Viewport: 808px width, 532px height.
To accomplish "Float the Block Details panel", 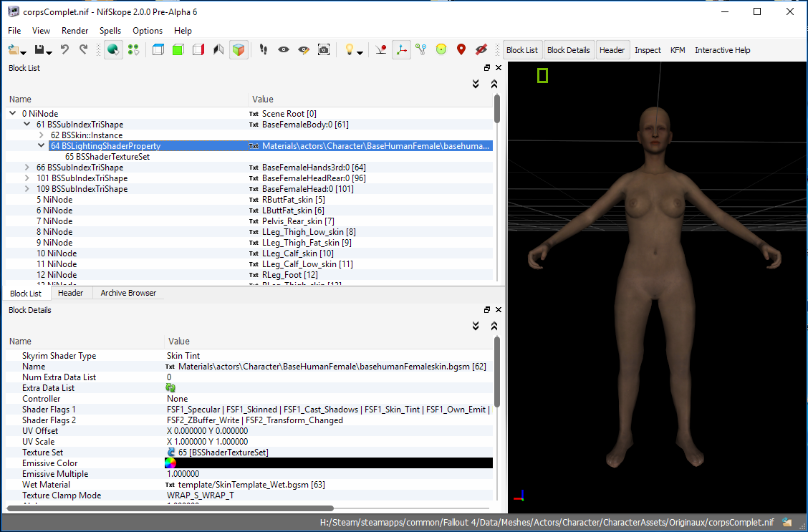I will [487, 309].
